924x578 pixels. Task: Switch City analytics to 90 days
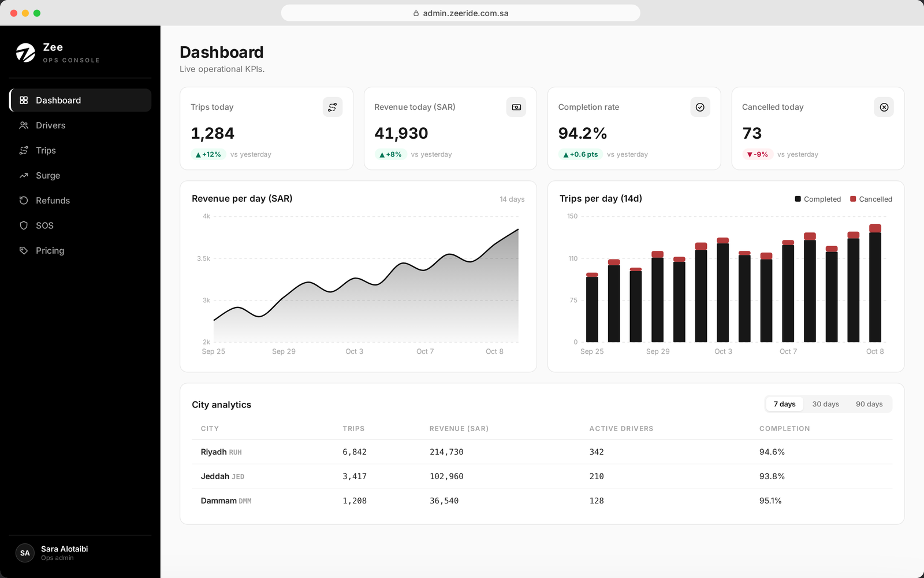pos(869,404)
